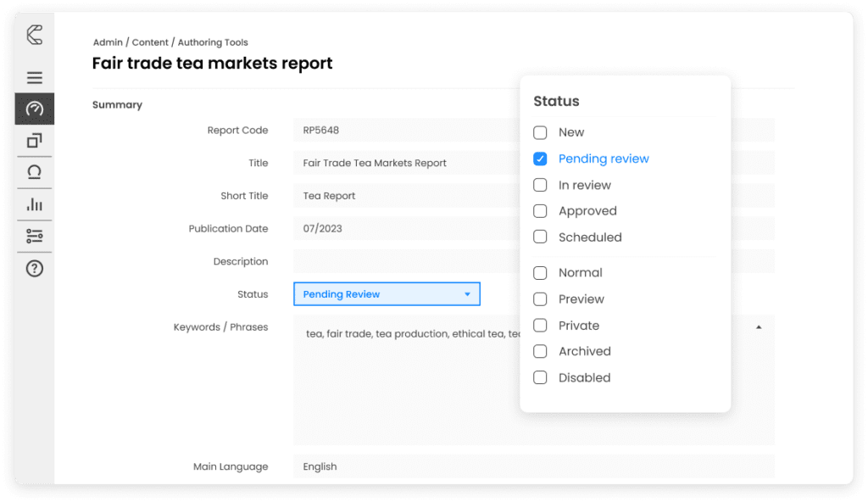The width and height of the screenshot is (868, 502).
Task: Tick the Scheduled status checkbox
Action: click(x=540, y=237)
